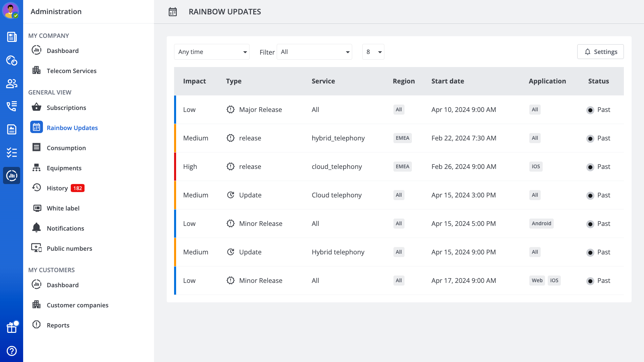The height and width of the screenshot is (362, 644).
Task: Open the gift box what's new icon
Action: click(12, 327)
